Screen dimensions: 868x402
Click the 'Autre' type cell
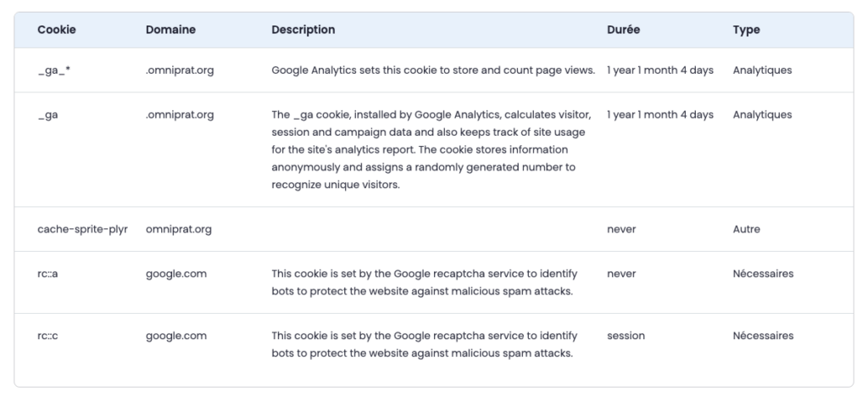click(746, 229)
